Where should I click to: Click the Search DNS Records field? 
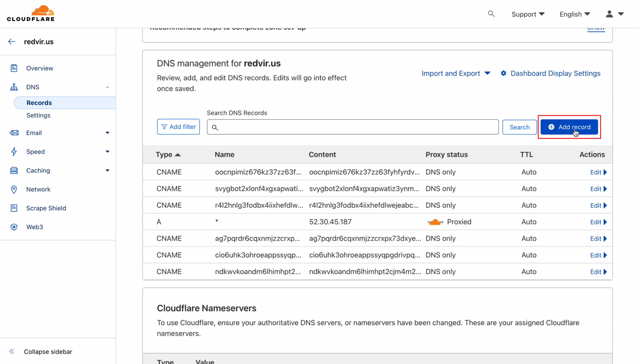[352, 127]
